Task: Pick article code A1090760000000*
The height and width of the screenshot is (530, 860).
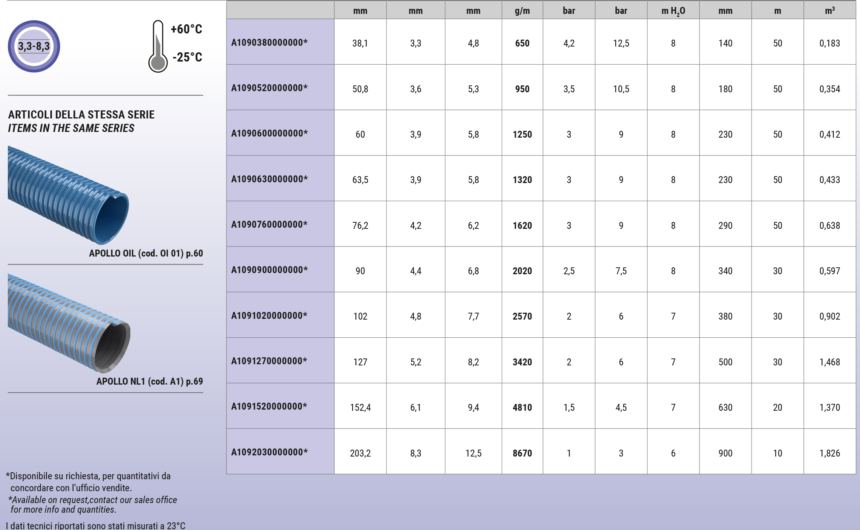Action: click(269, 225)
